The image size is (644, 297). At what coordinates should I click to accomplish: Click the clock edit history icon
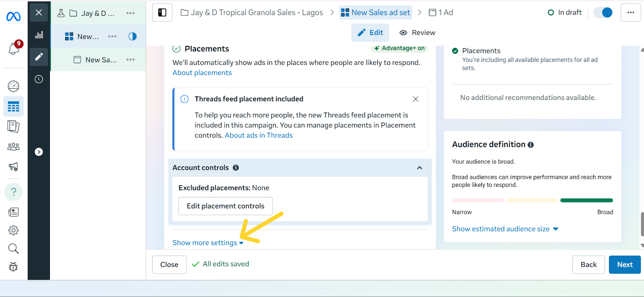[x=39, y=79]
